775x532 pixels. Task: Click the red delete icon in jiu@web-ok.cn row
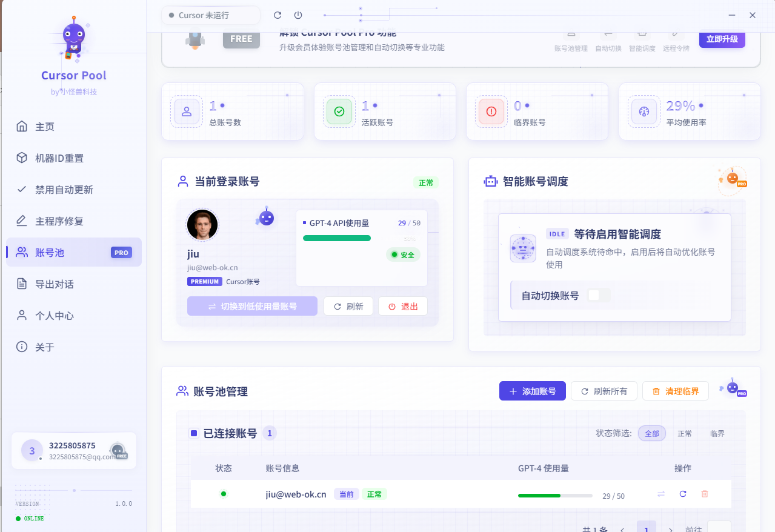point(705,494)
